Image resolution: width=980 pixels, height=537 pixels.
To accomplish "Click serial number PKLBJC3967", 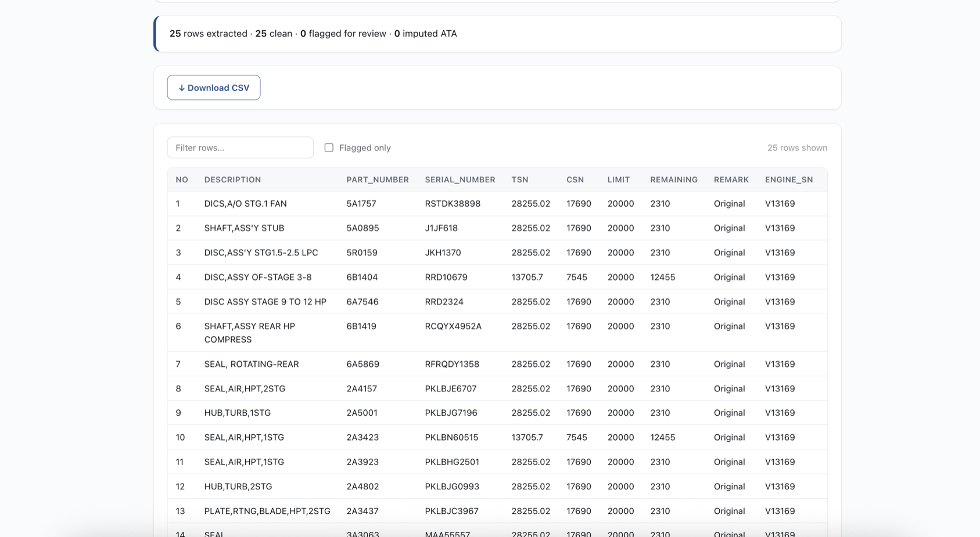I will (451, 511).
